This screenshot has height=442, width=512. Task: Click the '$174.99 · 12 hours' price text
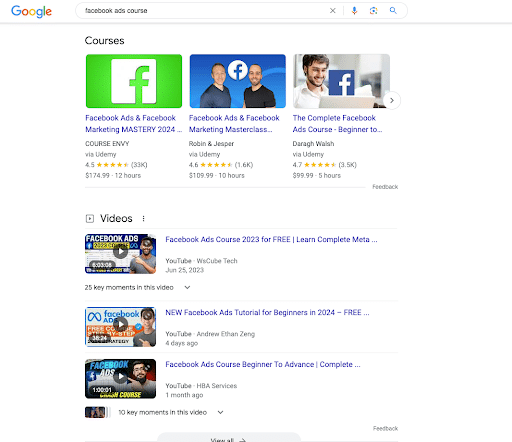(113, 175)
